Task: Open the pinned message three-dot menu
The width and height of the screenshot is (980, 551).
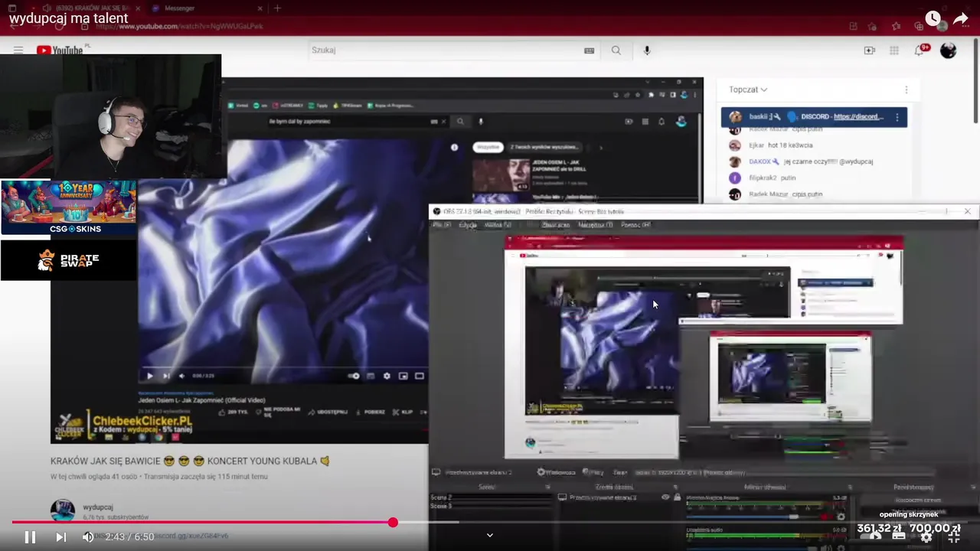Action: point(897,117)
